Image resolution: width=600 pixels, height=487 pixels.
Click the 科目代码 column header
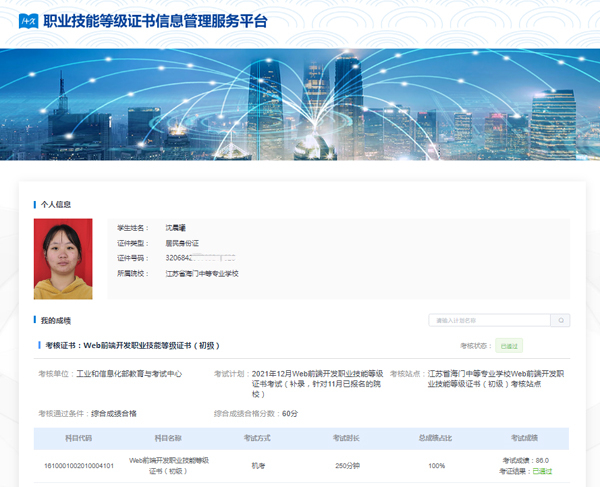click(x=79, y=438)
